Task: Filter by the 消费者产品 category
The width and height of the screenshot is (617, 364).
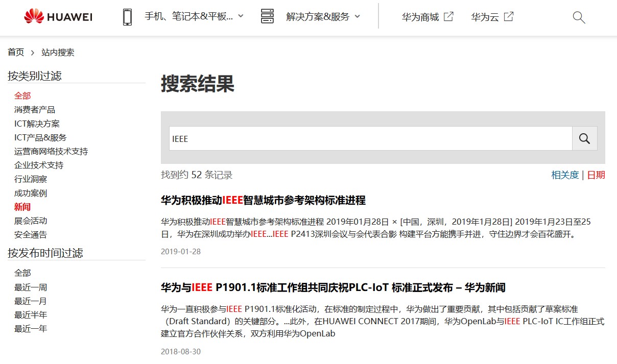Action: (x=35, y=110)
